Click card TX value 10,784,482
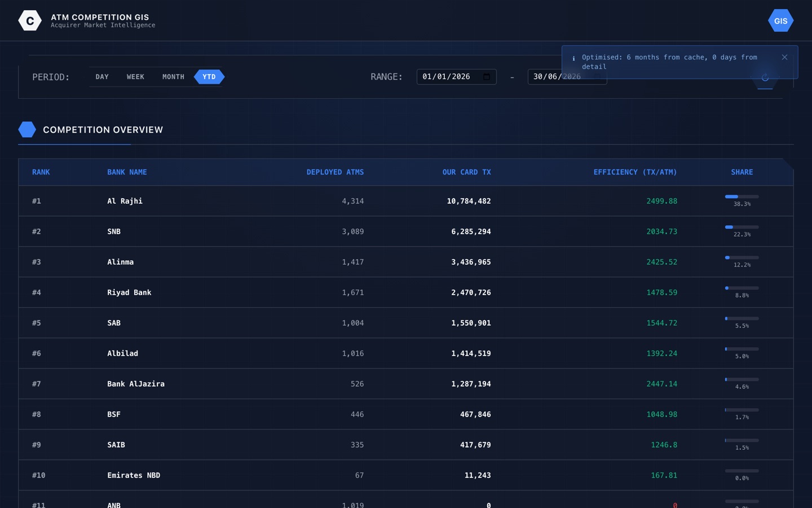Screen dimensions: 812x508 [x=469, y=201]
